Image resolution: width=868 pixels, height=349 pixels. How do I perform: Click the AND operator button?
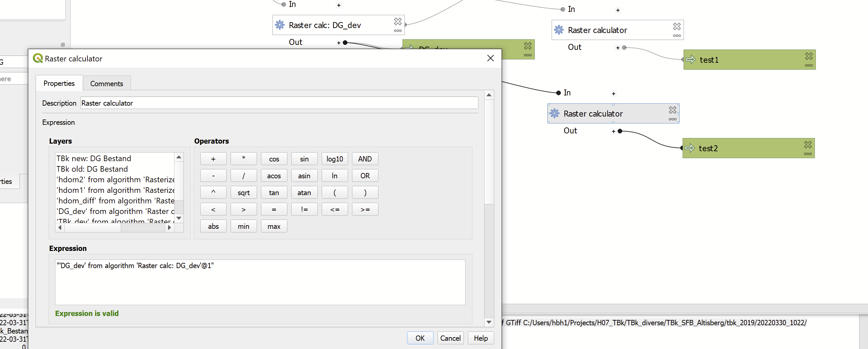coord(365,159)
